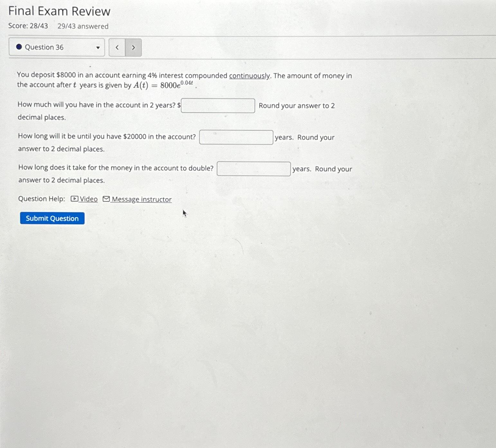Open the Message instructor link
The image size is (496, 448).
[x=142, y=200]
